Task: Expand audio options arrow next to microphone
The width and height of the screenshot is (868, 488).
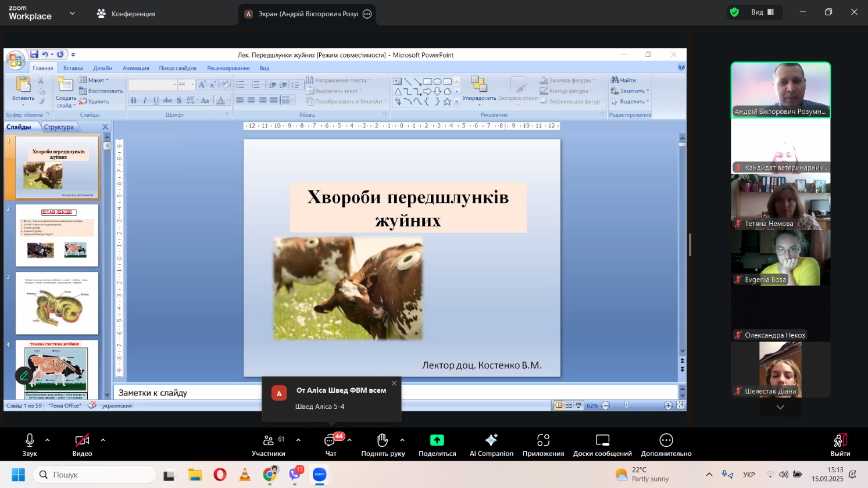Action: (48, 440)
